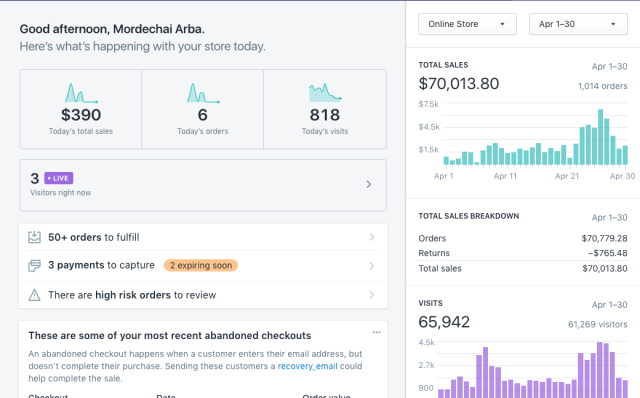Click tallest teal bar in Total Sales chart
The height and width of the screenshot is (398, 640).
600,137
